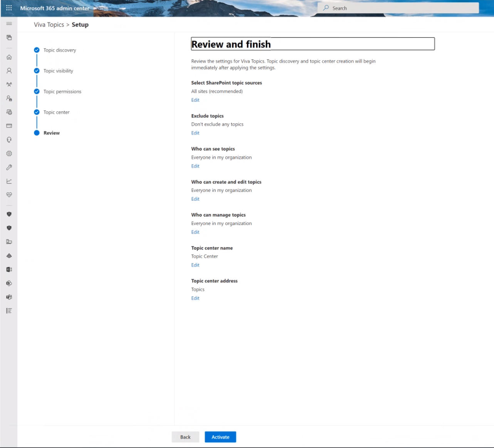Open the Teams & groups sidebar icon
The image size is (494, 448).
(x=9, y=84)
